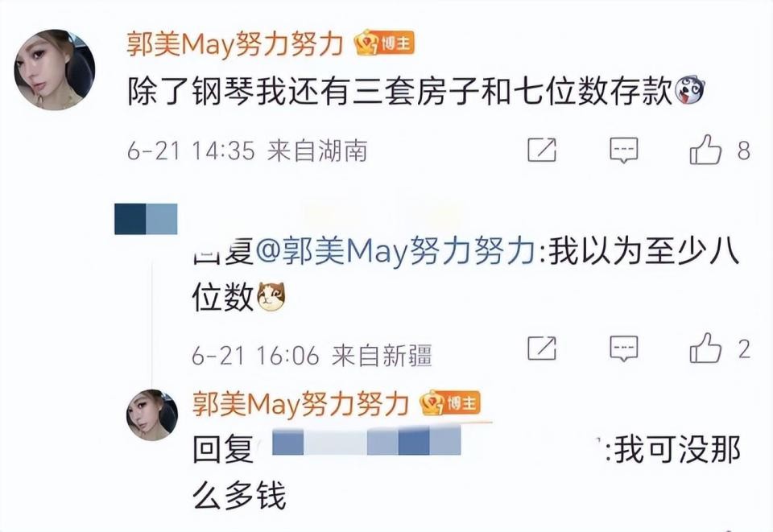This screenshot has width=773, height=532.
Task: Open the lower 郭美May努力努力 username
Action: [x=300, y=404]
